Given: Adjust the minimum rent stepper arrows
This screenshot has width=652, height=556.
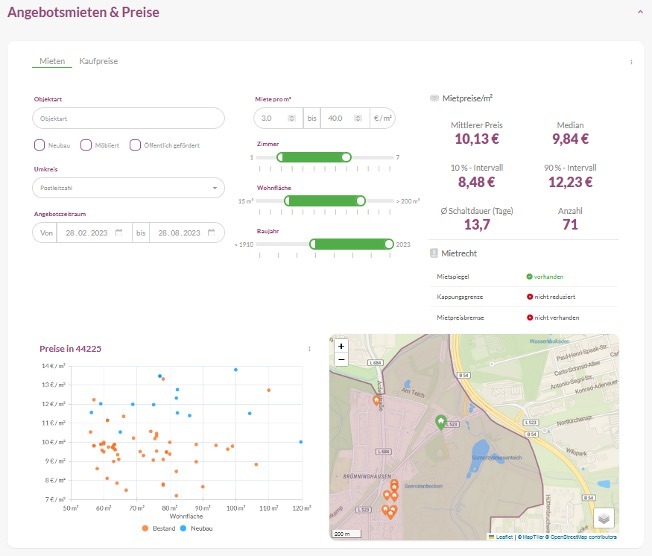Looking at the screenshot, I should coord(292,119).
